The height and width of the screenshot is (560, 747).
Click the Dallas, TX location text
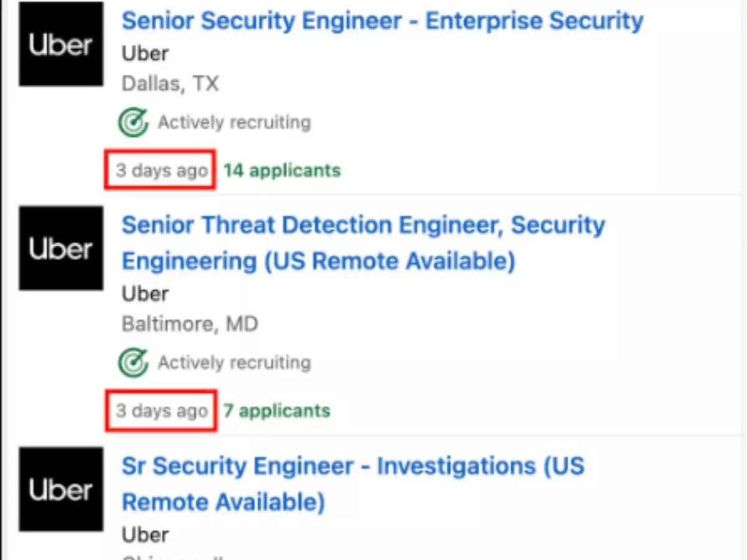[x=170, y=84]
